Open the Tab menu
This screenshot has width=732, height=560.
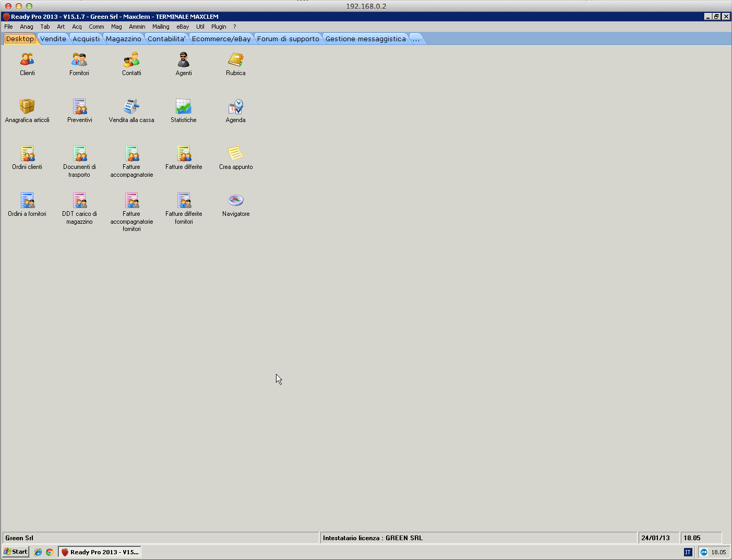(45, 27)
